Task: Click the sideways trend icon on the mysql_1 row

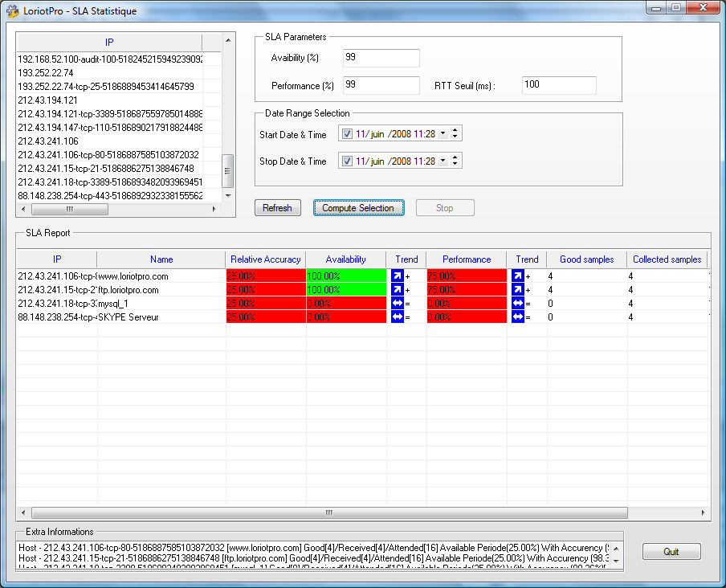Action: point(397,303)
